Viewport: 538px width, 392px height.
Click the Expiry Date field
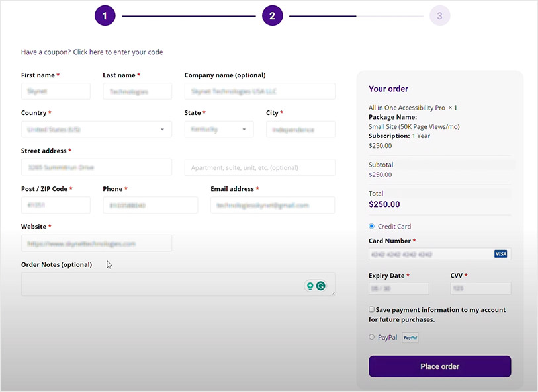(398, 288)
